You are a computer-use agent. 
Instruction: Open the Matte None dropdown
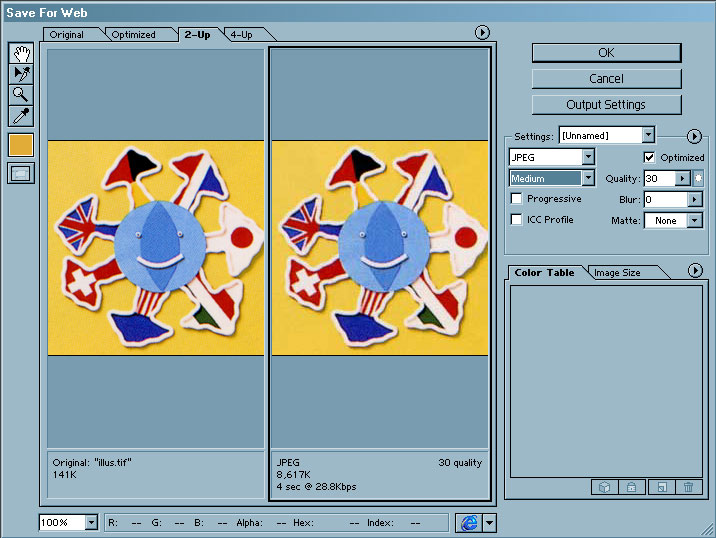(695, 221)
